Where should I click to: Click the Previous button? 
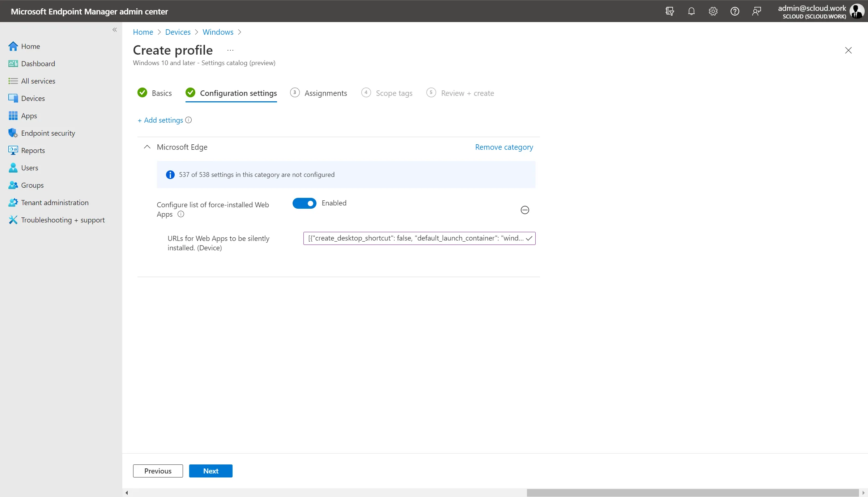158,471
